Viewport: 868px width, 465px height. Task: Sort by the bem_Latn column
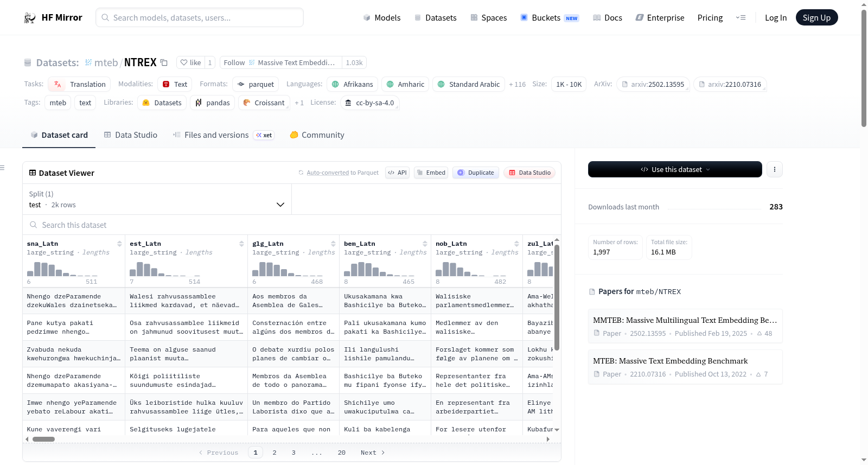425,244
